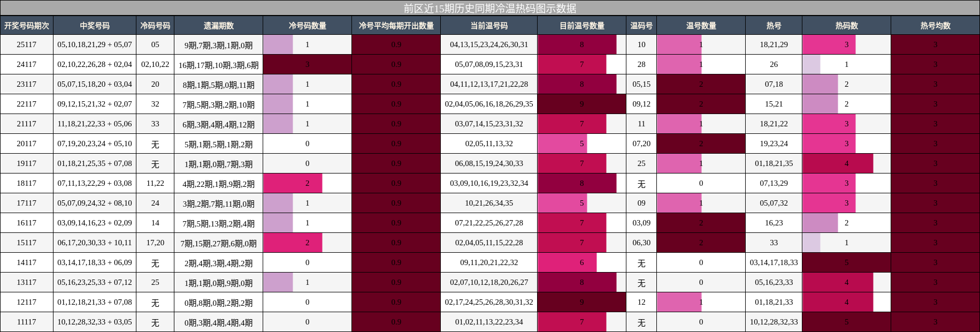Click warm code cell 06,30

click(x=641, y=243)
